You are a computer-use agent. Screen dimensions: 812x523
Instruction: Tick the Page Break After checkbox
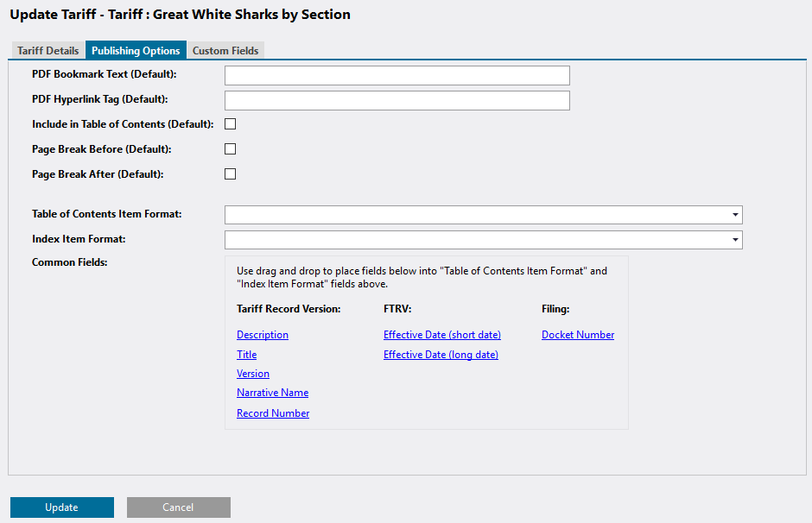(x=231, y=173)
